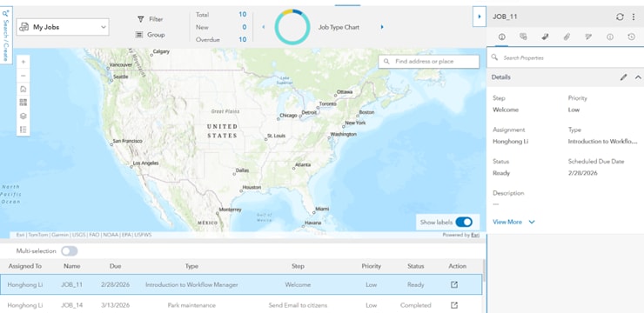This screenshot has height=313, width=644.
Task: Open the basemap gallery grid icon
Action: 23,103
